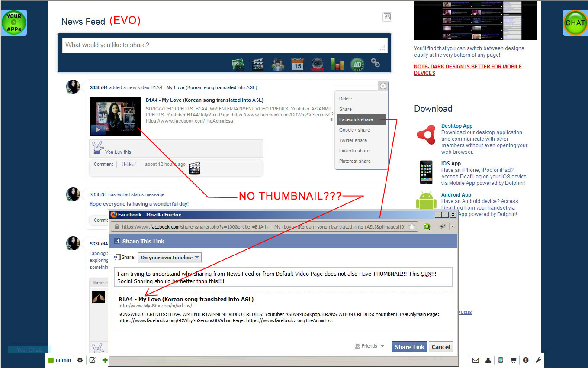This screenshot has height=368, width=588.
Task: Open News Feed filter settings icon
Action: pos(387,17)
